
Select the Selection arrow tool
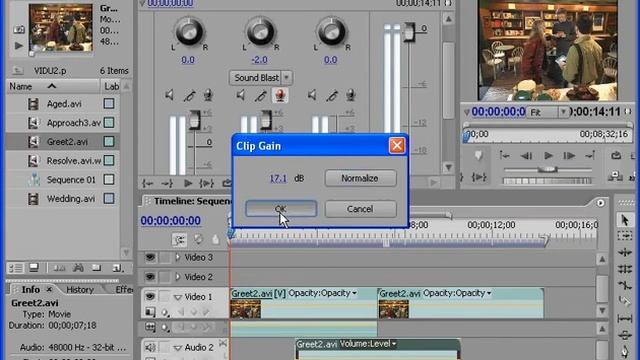click(624, 220)
